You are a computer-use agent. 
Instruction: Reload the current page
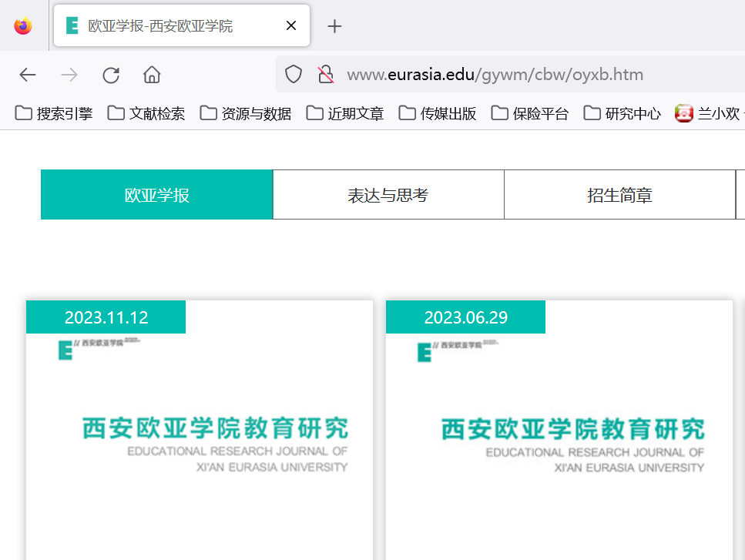111,75
